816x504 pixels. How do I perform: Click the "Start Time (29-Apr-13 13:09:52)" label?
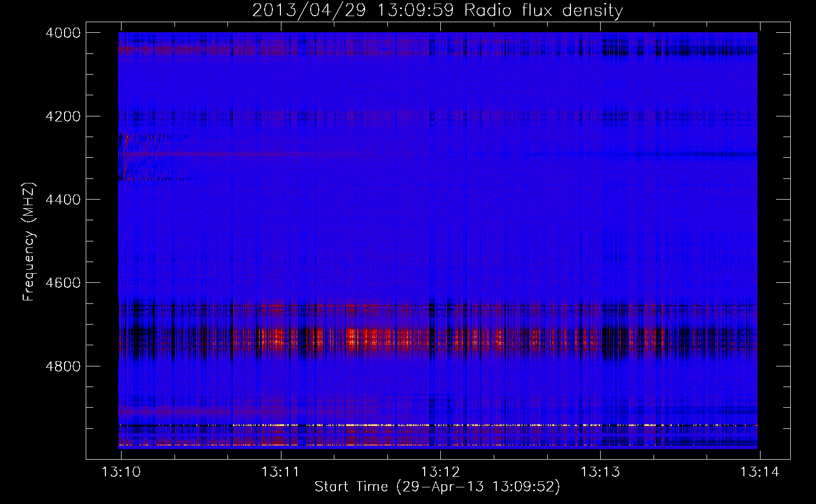(x=437, y=487)
